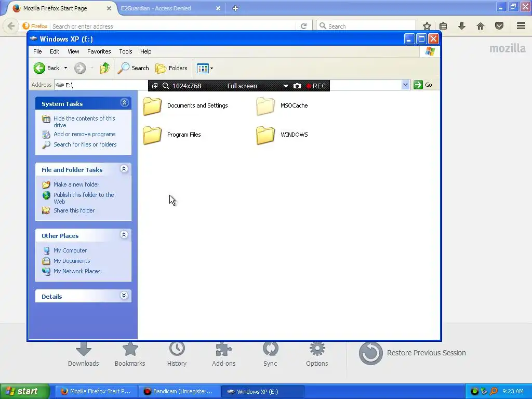Click Firefox Pocket icon

[499, 26]
